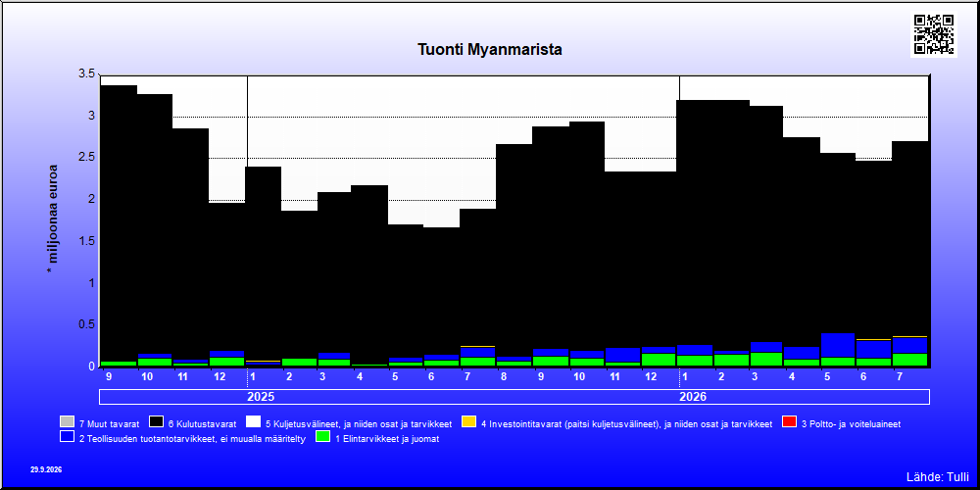Select the black '6 Kulutustavarat' legend swatch
The image size is (980, 490).
point(156,423)
